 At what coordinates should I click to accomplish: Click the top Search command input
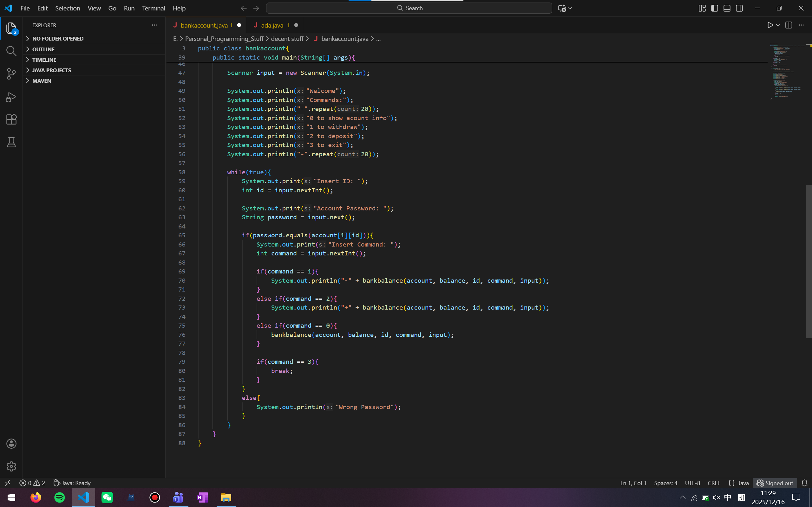409,8
